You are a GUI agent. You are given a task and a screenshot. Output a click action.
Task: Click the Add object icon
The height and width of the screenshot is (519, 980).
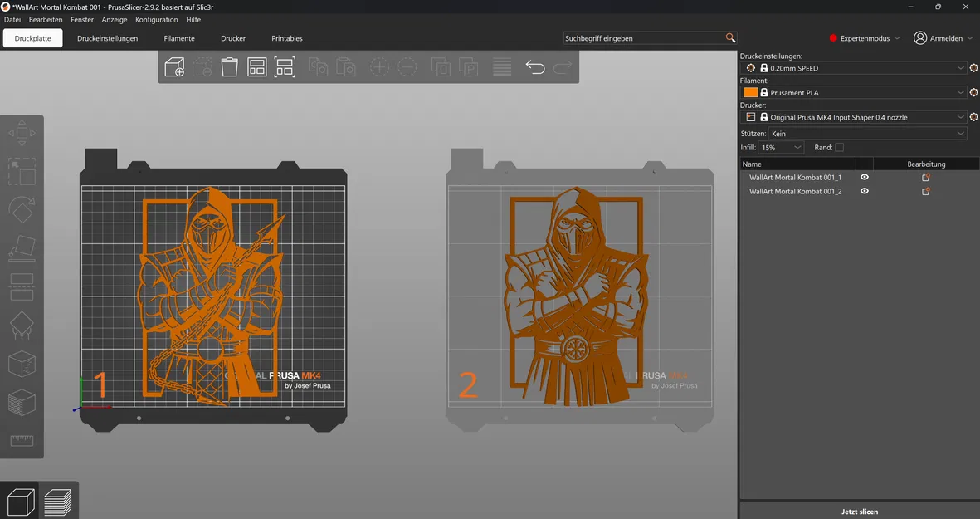173,67
